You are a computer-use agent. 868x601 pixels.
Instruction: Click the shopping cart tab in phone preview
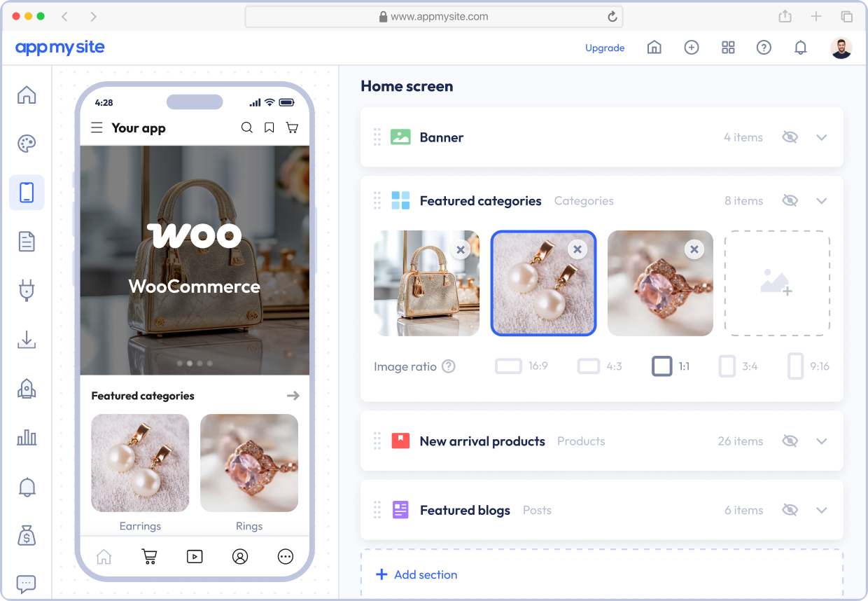coord(149,557)
